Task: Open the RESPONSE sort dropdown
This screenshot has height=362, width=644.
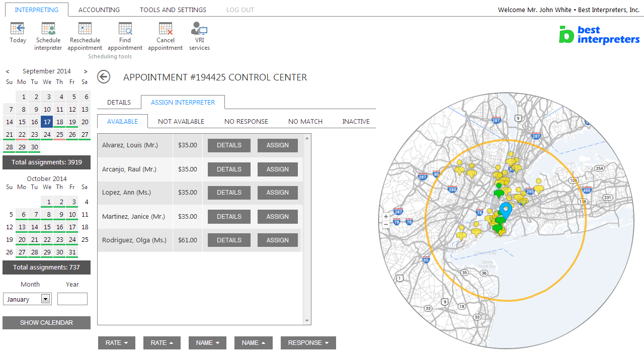Action: [x=308, y=342]
